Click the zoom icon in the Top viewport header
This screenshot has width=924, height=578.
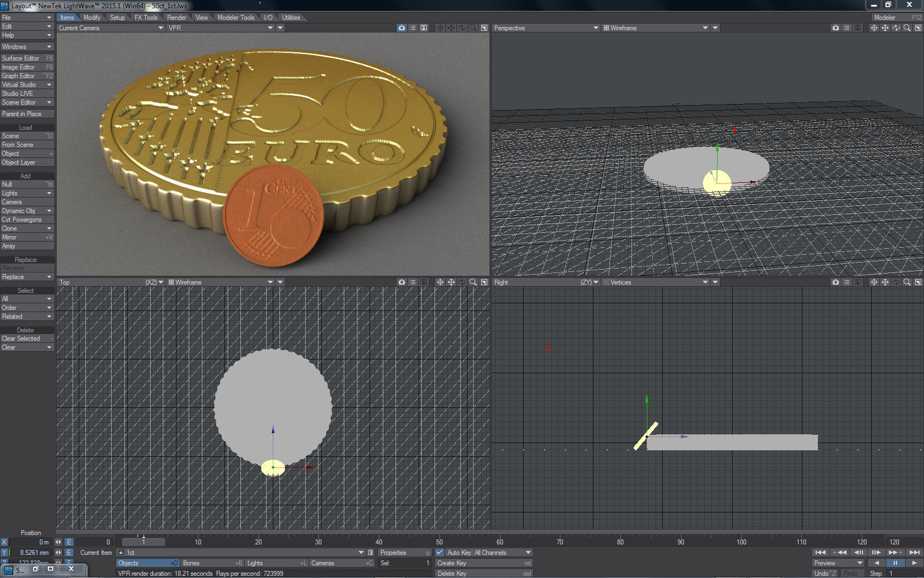473,282
